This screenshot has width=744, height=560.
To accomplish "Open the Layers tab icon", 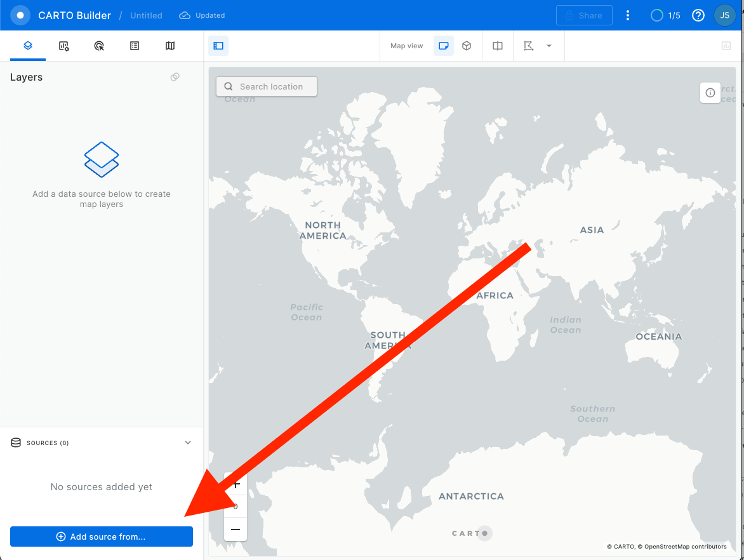I will 28,46.
